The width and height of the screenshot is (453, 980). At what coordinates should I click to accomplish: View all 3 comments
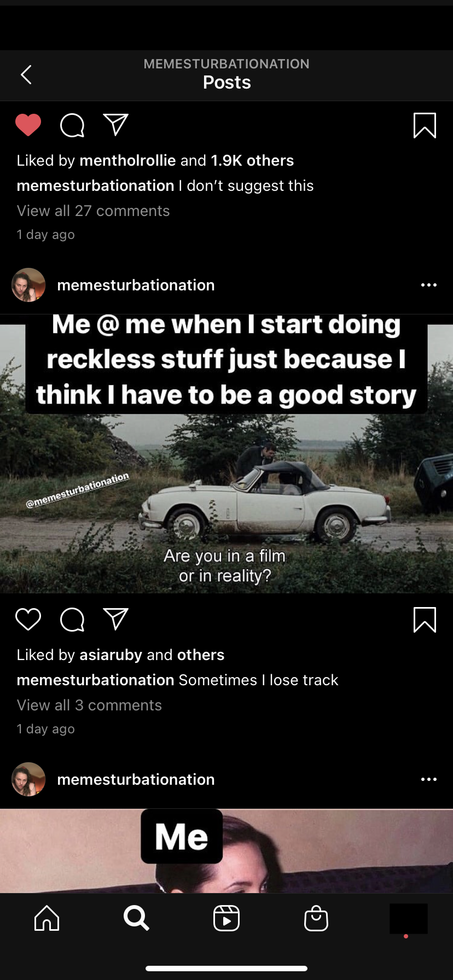click(x=89, y=705)
